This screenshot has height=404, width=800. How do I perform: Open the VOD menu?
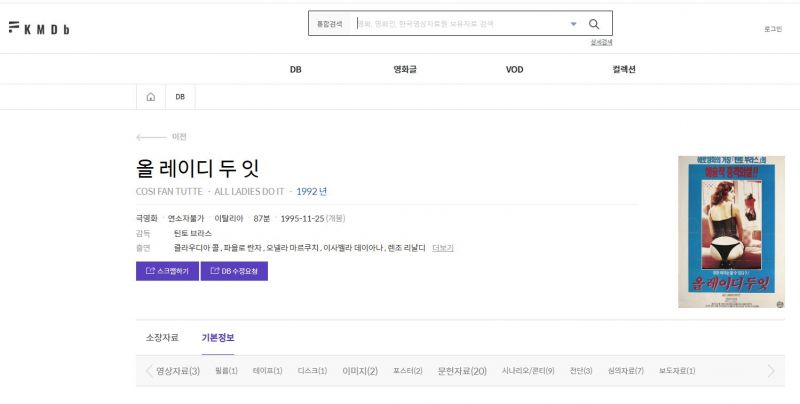point(514,69)
